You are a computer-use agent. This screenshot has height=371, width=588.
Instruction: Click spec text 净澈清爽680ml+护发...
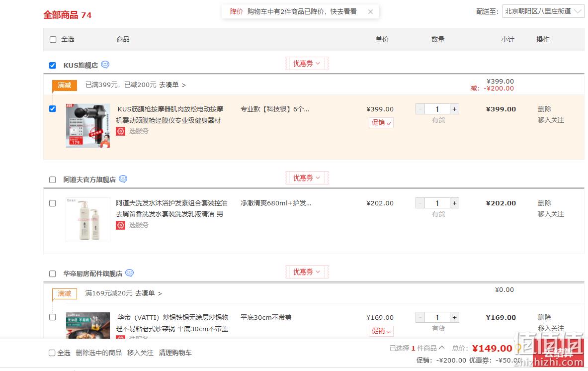[276, 203]
